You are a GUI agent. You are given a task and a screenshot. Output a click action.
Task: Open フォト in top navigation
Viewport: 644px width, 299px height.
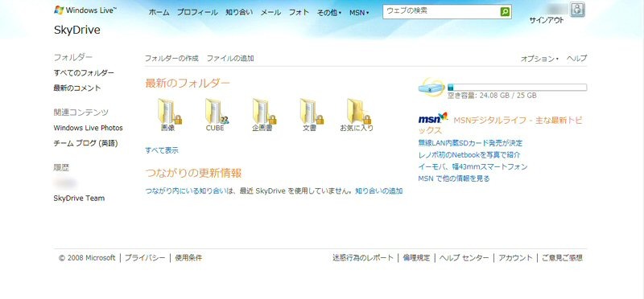pyautogui.click(x=299, y=13)
